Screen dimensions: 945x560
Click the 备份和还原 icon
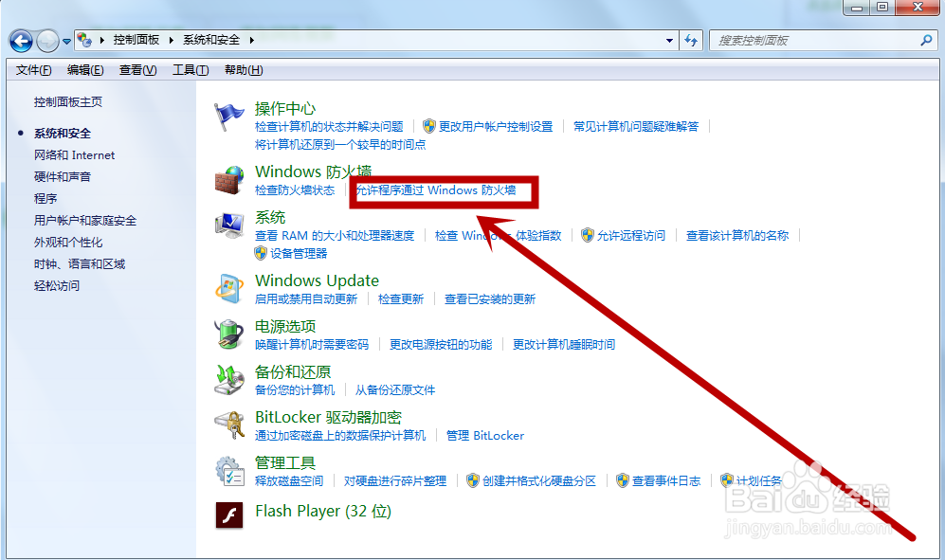(229, 380)
